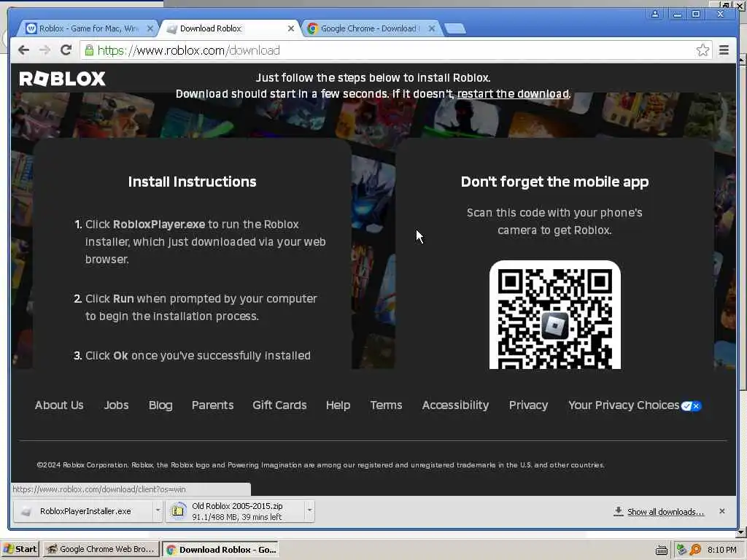Open the Windows Start menu
This screenshot has height=560, width=747.
[x=20, y=549]
